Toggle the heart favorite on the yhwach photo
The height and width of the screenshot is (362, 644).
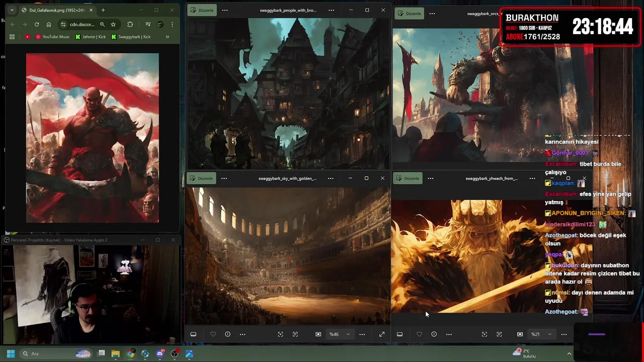pyautogui.click(x=419, y=334)
